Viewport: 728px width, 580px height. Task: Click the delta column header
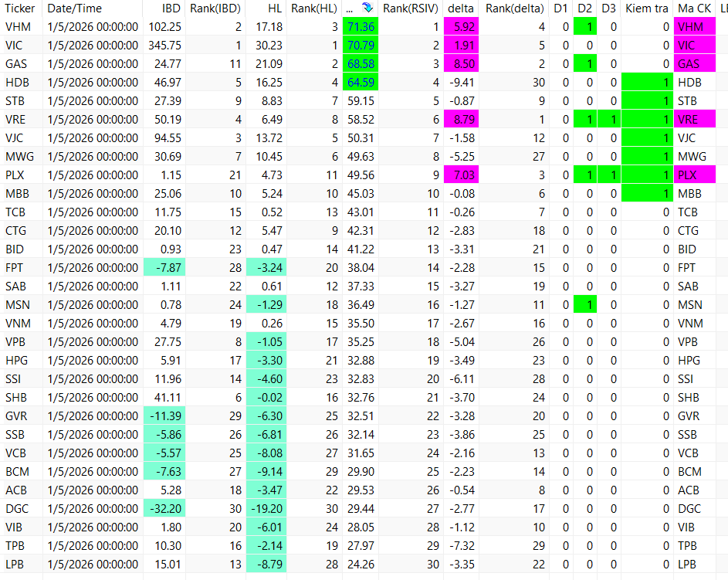[x=461, y=8]
